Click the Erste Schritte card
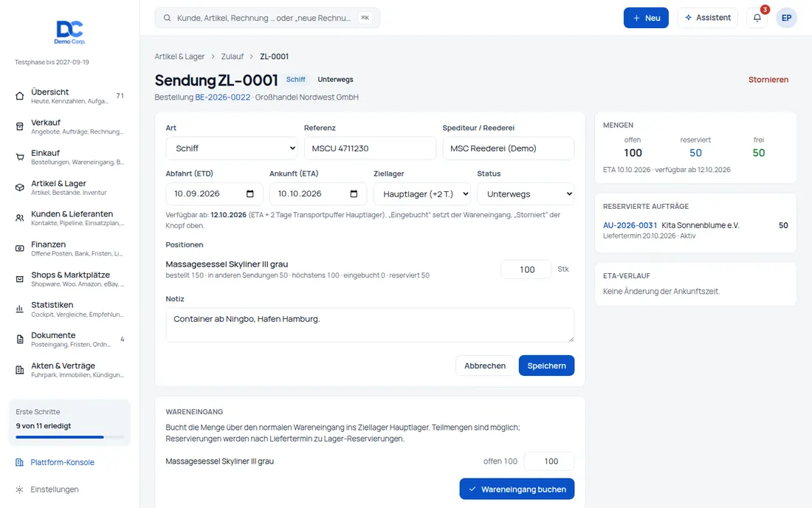Image resolution: width=812 pixels, height=508 pixels. [x=69, y=422]
